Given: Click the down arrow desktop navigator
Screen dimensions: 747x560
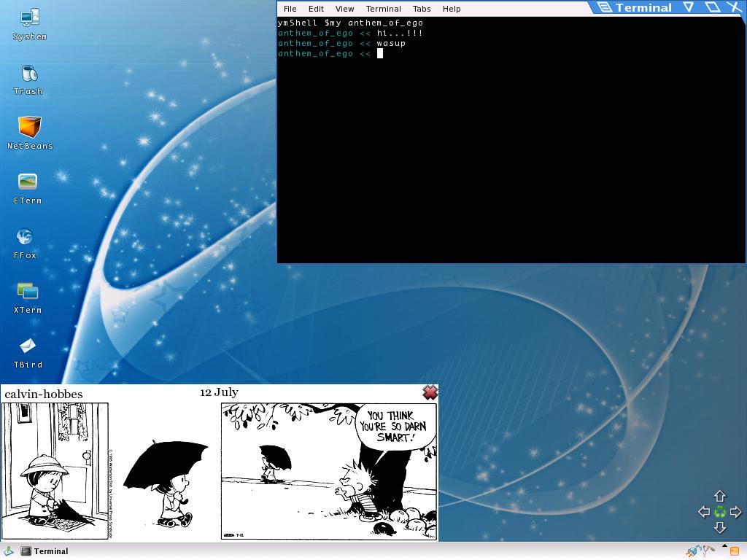Looking at the screenshot, I should pos(719,527).
